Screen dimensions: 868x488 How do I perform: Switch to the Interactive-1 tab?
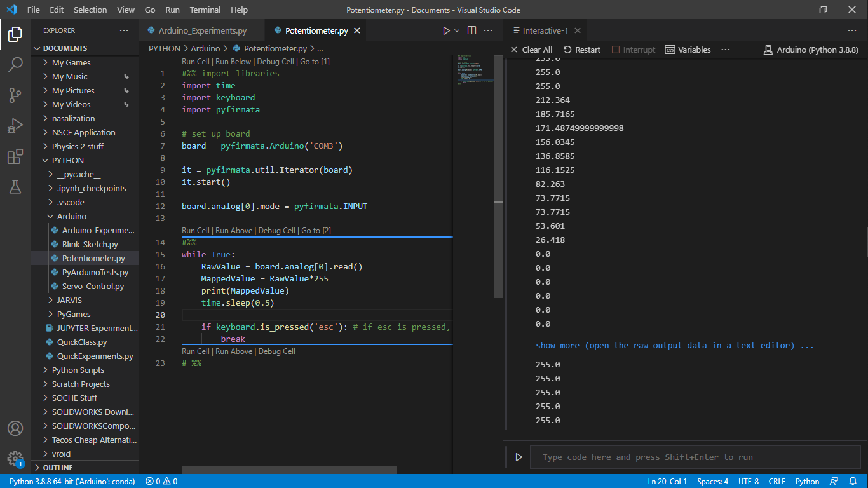[x=545, y=30]
